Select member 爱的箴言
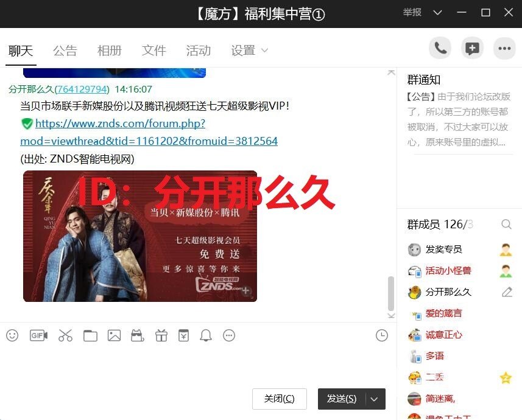522x420 pixels. (443, 313)
